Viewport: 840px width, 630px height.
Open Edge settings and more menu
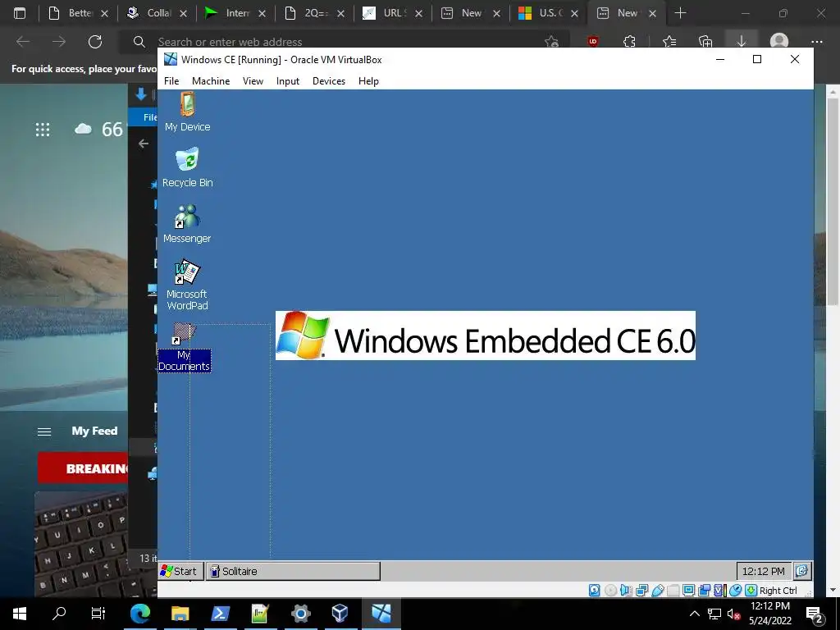pos(816,41)
